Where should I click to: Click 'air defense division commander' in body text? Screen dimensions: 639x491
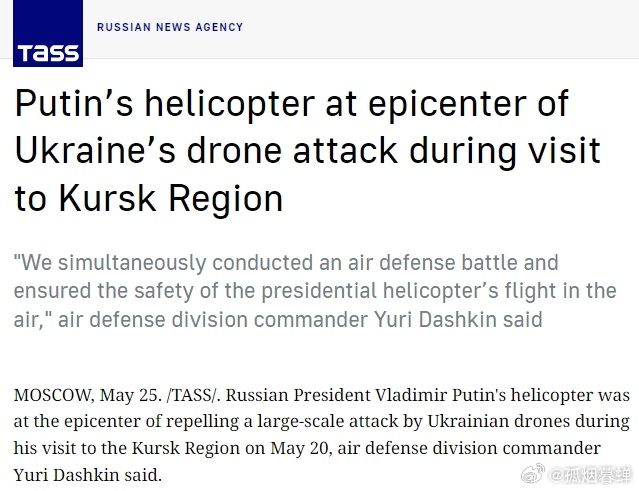point(469,448)
